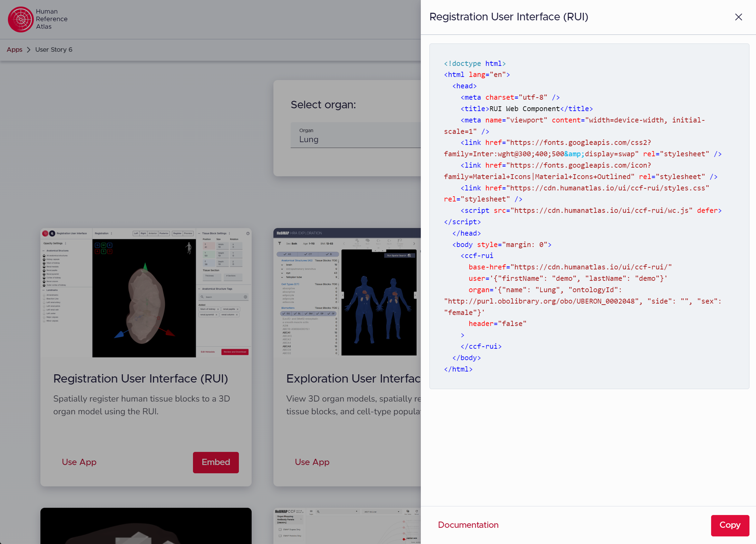
Task: Toggle visibility of the Kidney capsule layer
Action: click(x=44, y=259)
